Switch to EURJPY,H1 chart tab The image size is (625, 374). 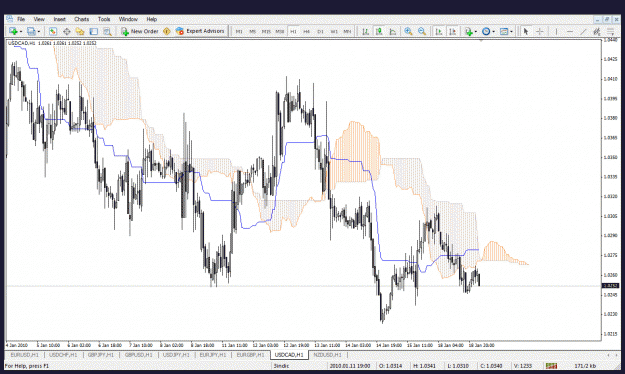(213, 355)
